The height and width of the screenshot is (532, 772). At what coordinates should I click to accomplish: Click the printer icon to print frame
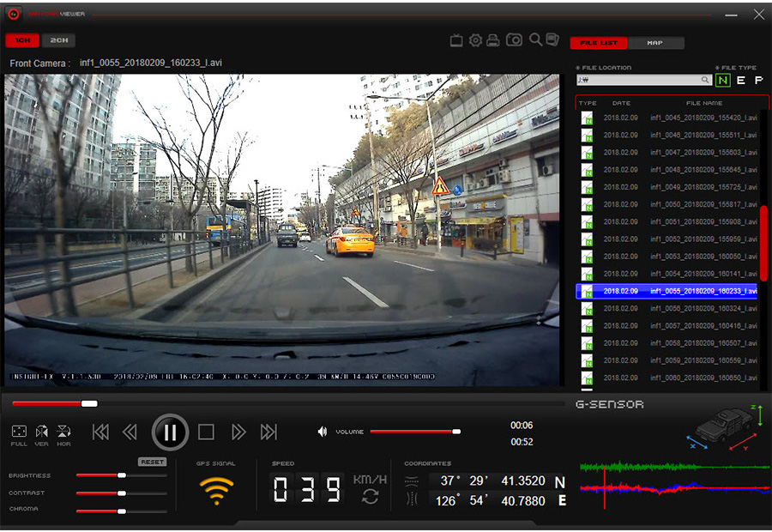(x=493, y=40)
